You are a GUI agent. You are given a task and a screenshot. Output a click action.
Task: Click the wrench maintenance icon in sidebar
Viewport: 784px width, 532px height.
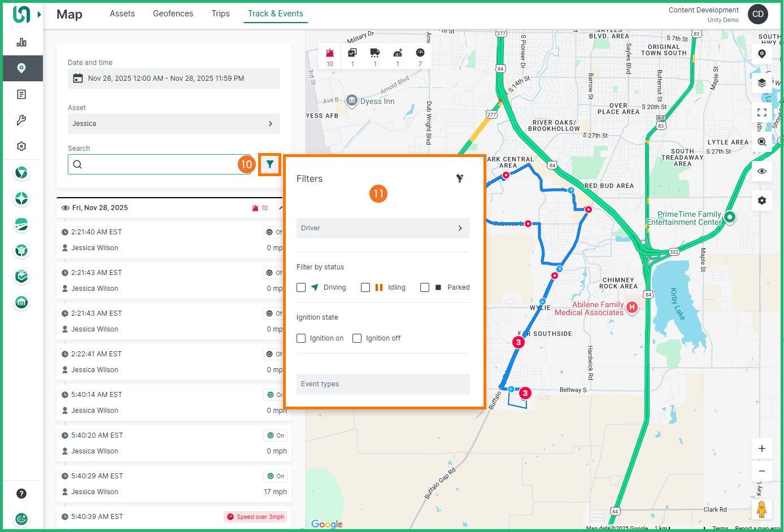(21, 120)
